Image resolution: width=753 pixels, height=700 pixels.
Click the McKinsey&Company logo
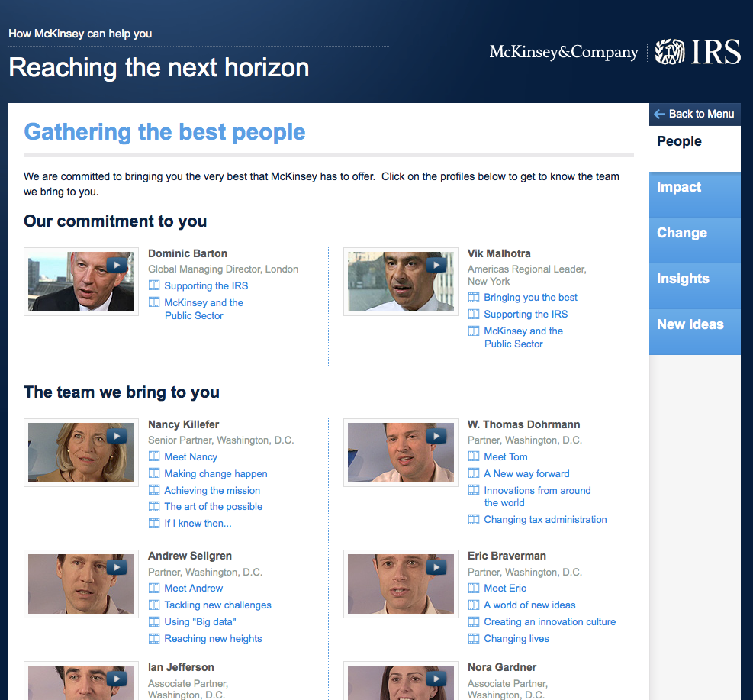564,52
